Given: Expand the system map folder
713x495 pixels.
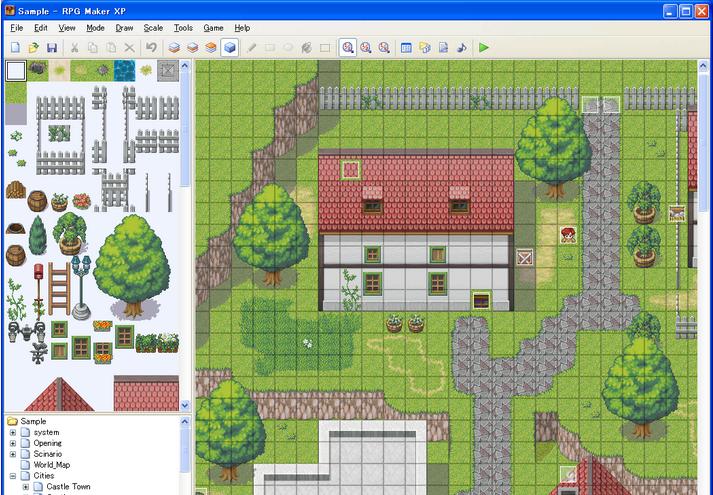Looking at the screenshot, I should click(12, 432).
